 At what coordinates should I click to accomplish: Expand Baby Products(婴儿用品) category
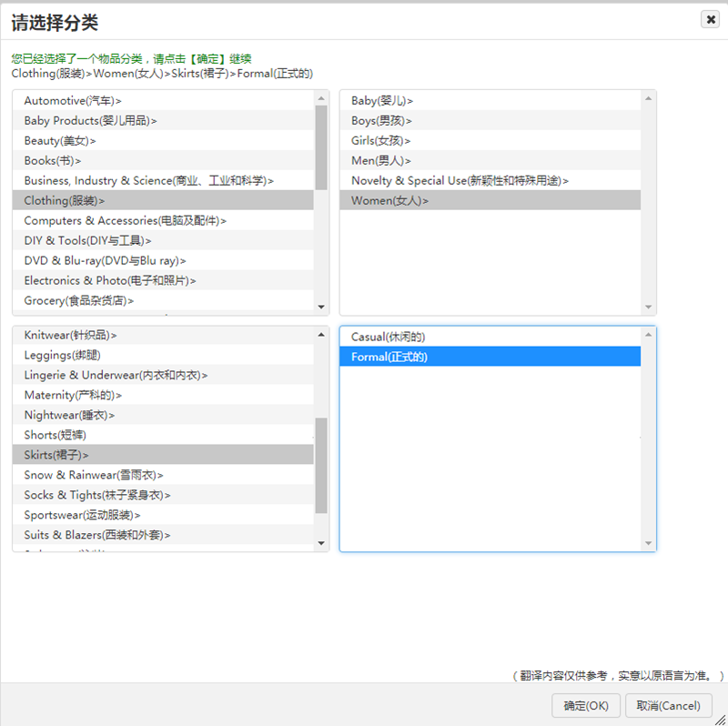point(90,120)
